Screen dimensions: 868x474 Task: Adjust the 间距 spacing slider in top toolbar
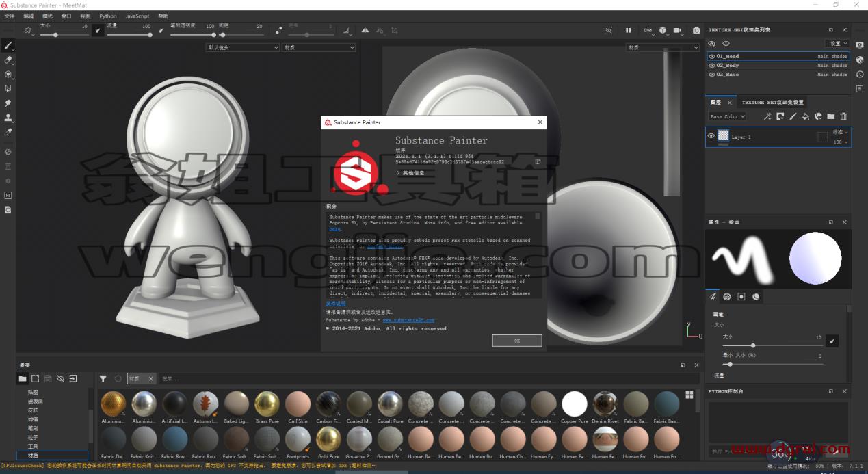coord(240,35)
